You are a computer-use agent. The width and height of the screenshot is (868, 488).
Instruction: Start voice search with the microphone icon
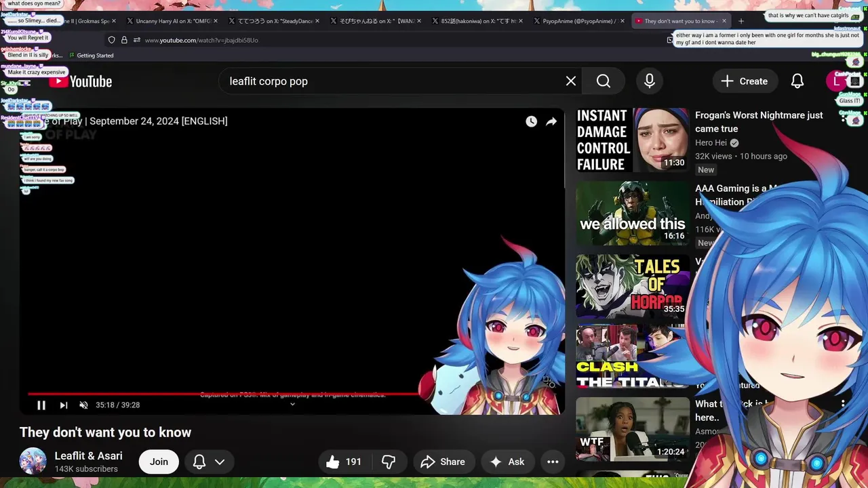[x=650, y=81]
